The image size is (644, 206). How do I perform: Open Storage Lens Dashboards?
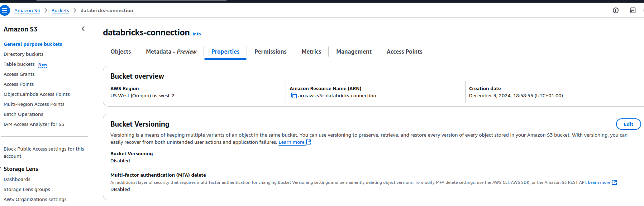17,179
